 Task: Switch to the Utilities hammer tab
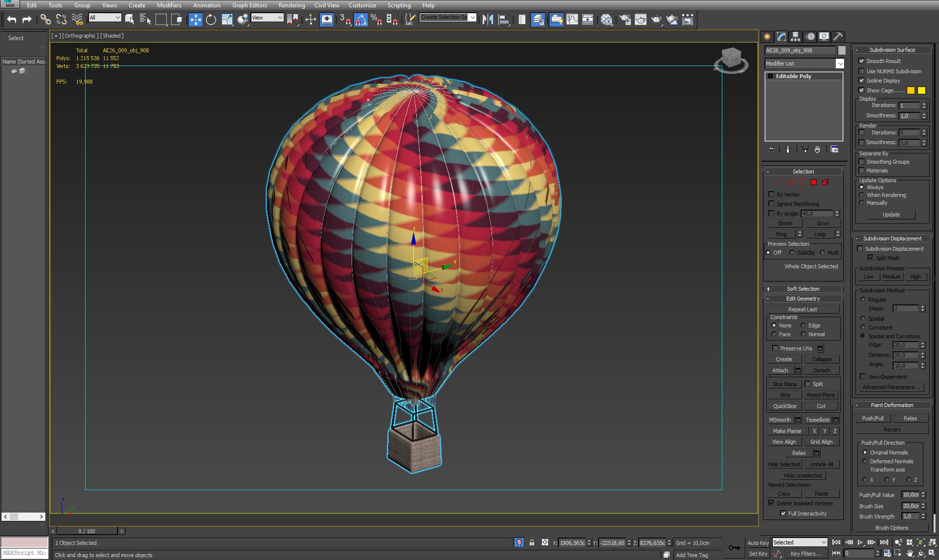[838, 37]
